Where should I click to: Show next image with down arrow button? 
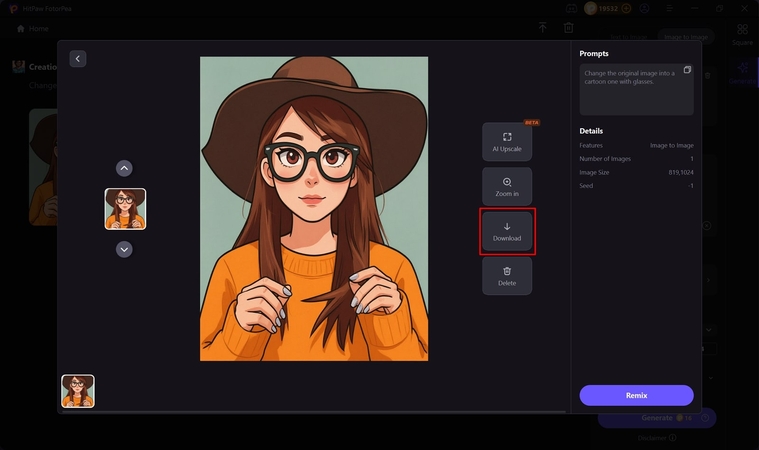(124, 249)
